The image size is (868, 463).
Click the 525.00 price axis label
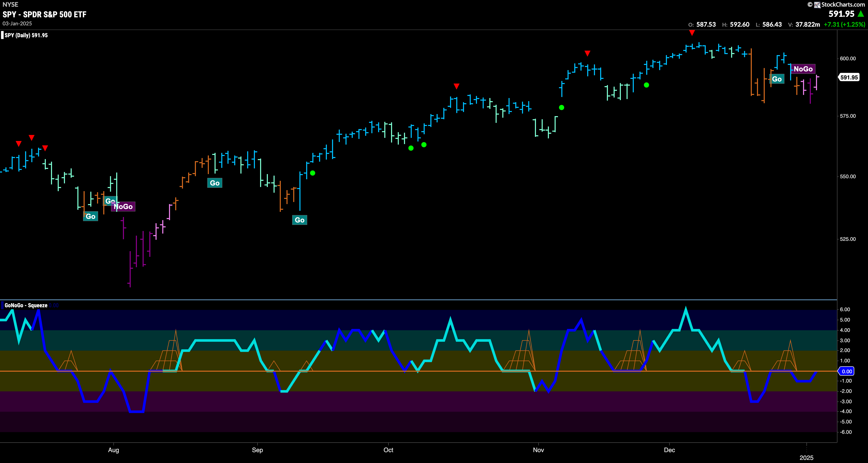(x=848, y=239)
